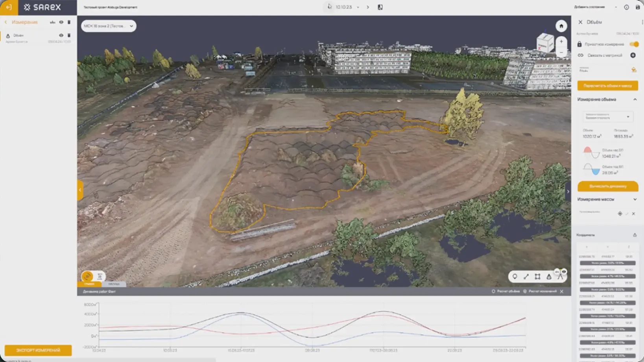Switch to the table tab below viewport
The height and width of the screenshot is (362, 644).
(114, 284)
